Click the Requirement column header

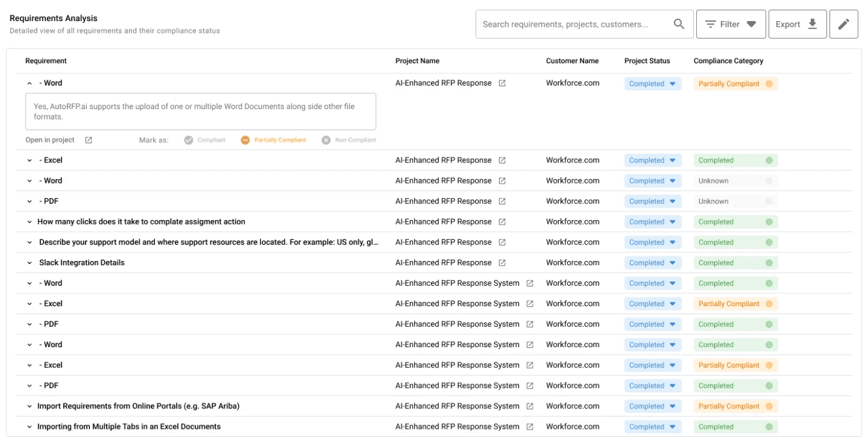[x=46, y=61]
